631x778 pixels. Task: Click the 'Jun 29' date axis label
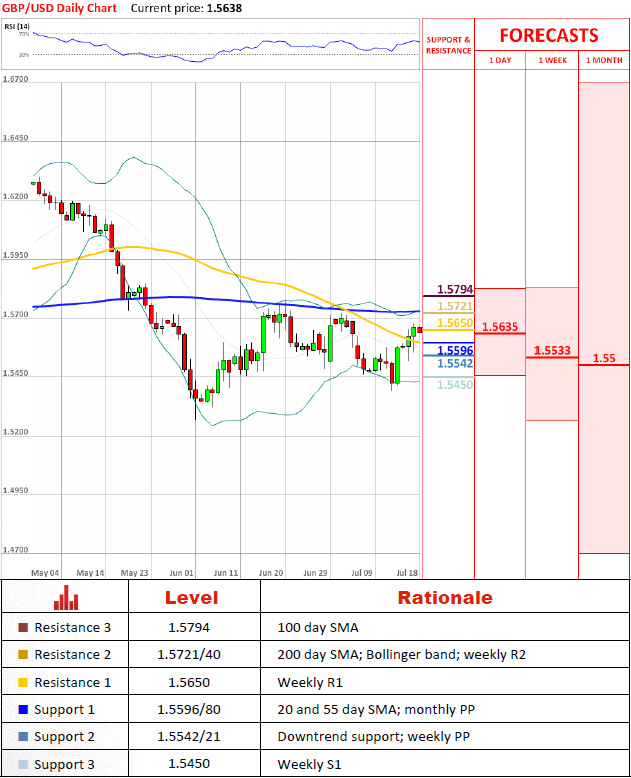(x=315, y=573)
